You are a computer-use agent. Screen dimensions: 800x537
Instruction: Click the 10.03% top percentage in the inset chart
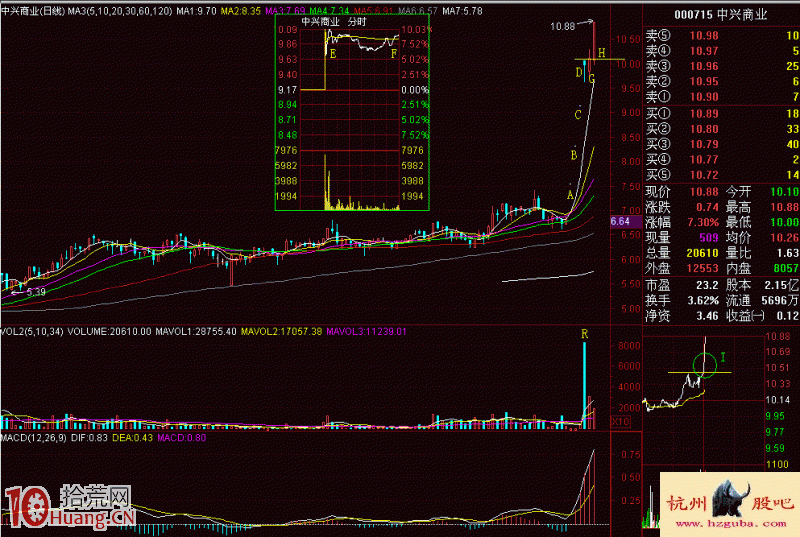(x=417, y=30)
